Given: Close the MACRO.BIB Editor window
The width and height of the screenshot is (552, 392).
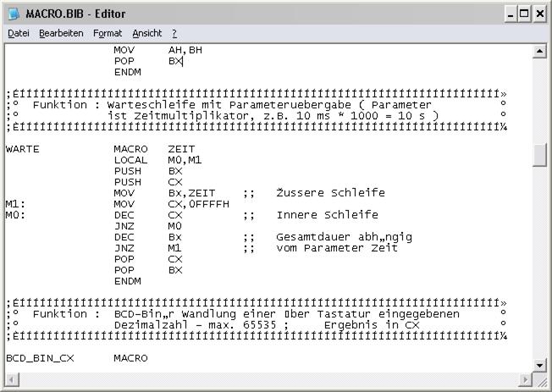Looking at the screenshot, I should point(539,14).
